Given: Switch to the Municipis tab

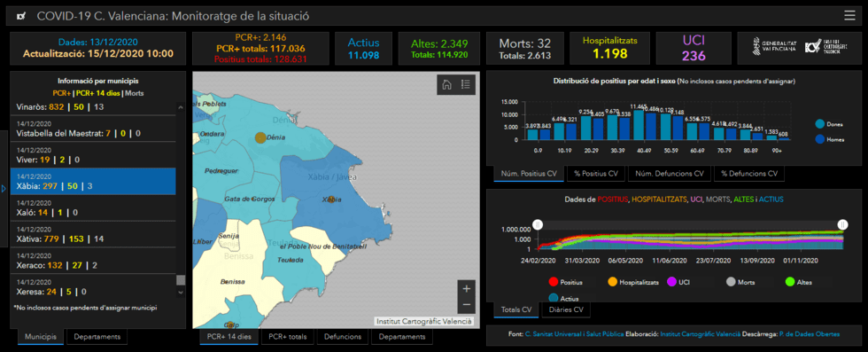Looking at the screenshot, I should 40,336.
